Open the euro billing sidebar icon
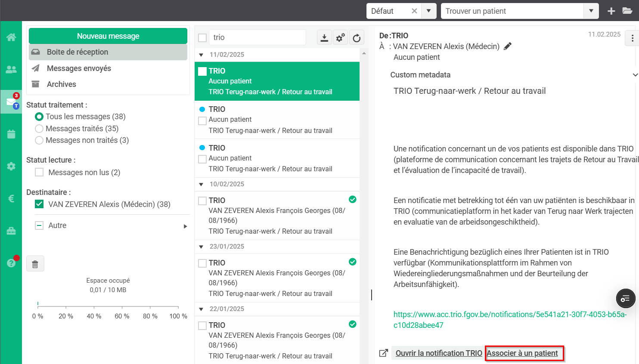639x364 pixels. 11,198
